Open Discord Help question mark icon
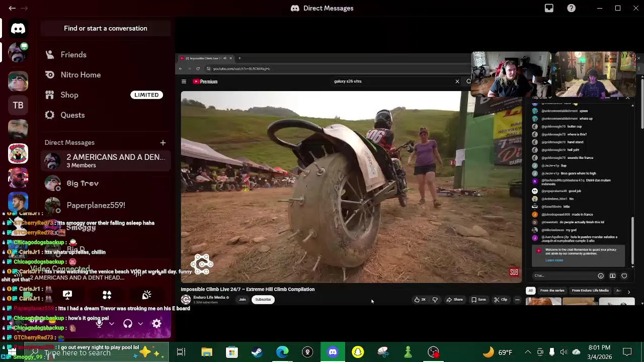 pos(572,8)
